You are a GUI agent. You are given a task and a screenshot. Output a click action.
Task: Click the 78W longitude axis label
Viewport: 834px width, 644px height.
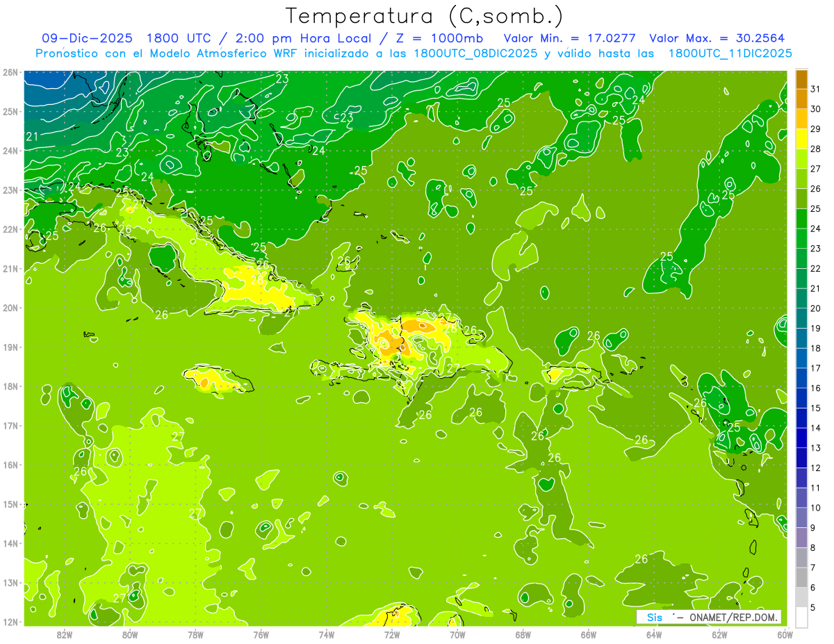(x=195, y=634)
